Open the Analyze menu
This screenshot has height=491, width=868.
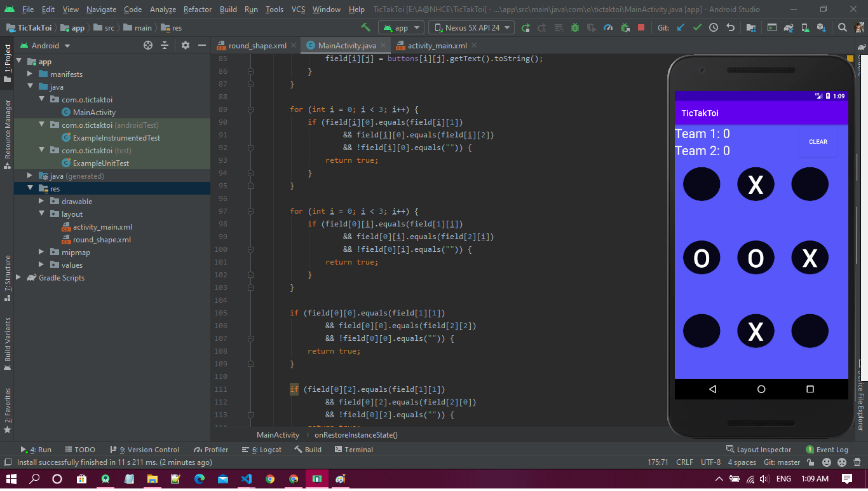pos(163,10)
